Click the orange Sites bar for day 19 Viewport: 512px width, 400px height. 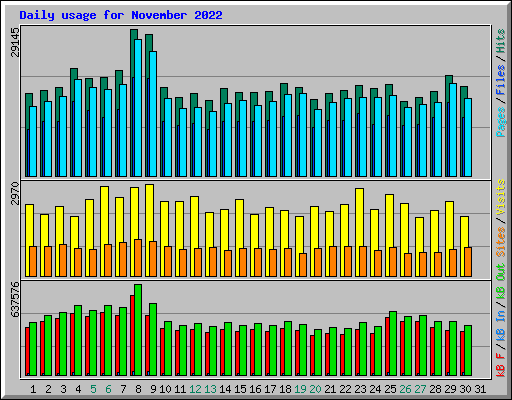click(303, 265)
